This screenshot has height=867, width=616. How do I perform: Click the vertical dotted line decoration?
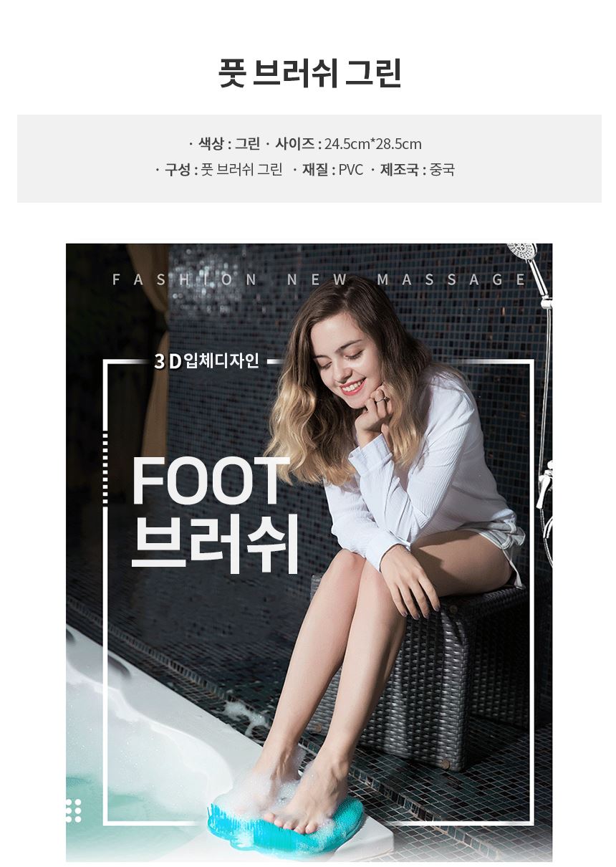pyautogui.click(x=106, y=469)
